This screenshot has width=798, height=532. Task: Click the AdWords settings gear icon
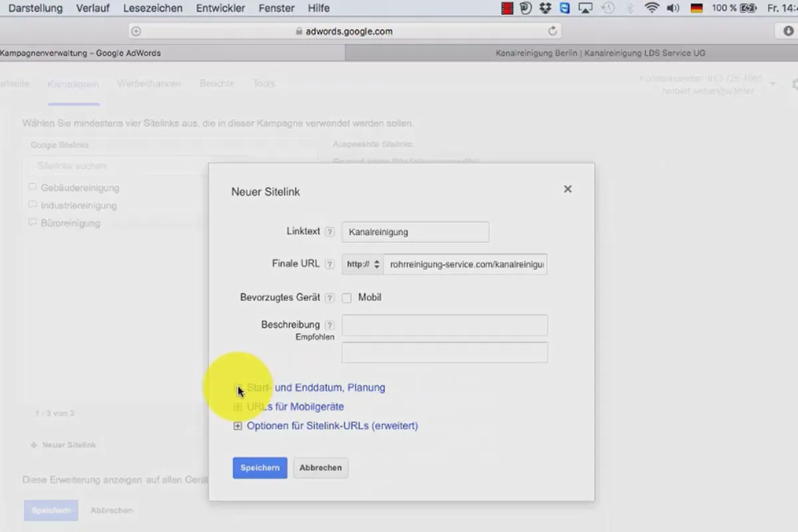click(x=794, y=84)
